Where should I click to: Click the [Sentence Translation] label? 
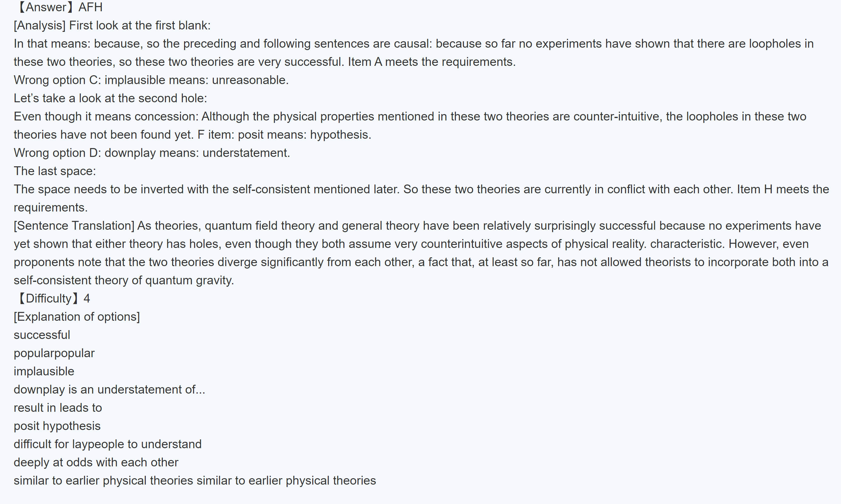74,226
